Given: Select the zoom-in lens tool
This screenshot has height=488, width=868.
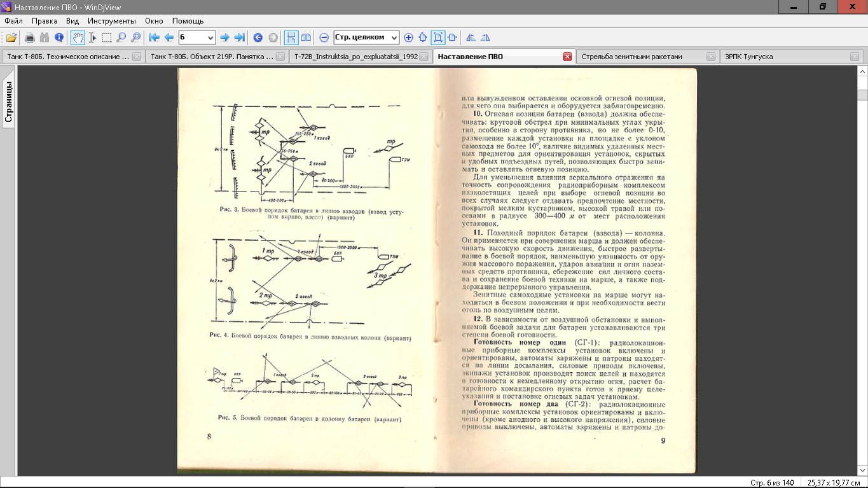Looking at the screenshot, I should click(136, 38).
